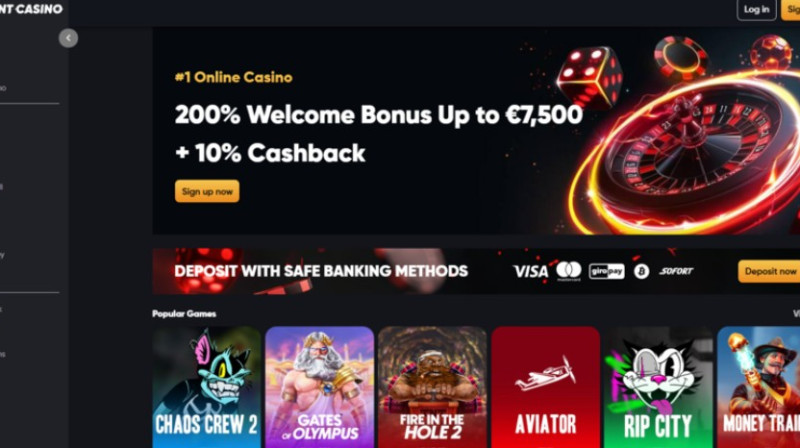This screenshot has width=800, height=448.
Task: Open the Money Train game tile
Action: [759, 387]
